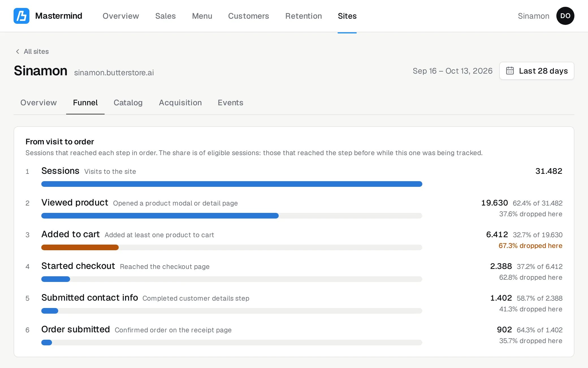
Task: Select the Events tab
Action: click(230, 102)
